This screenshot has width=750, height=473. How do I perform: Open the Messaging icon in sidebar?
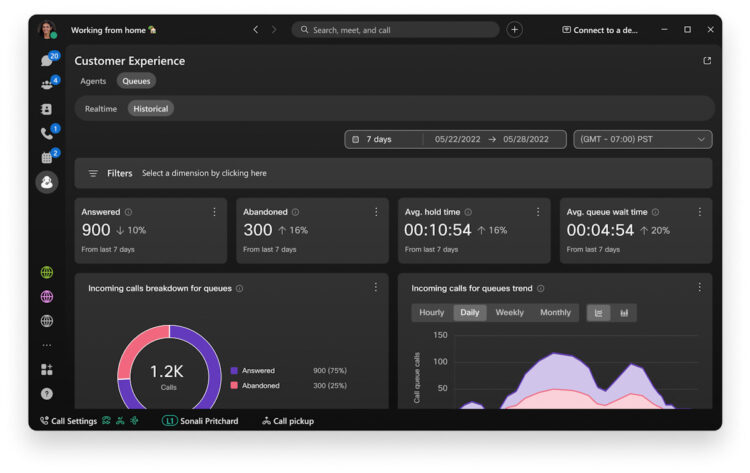tap(46, 61)
